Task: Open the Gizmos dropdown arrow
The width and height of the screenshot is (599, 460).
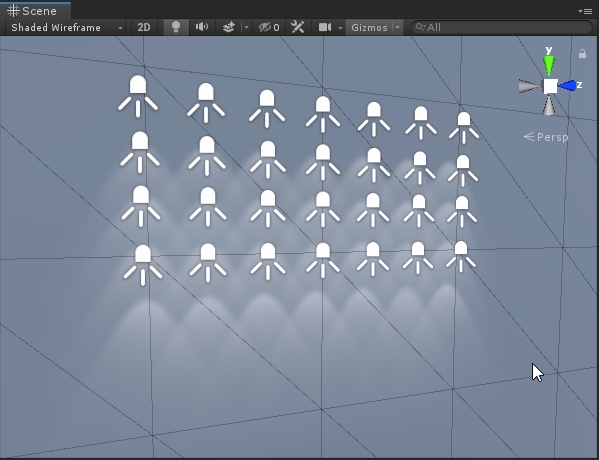Action: pyautogui.click(x=397, y=28)
